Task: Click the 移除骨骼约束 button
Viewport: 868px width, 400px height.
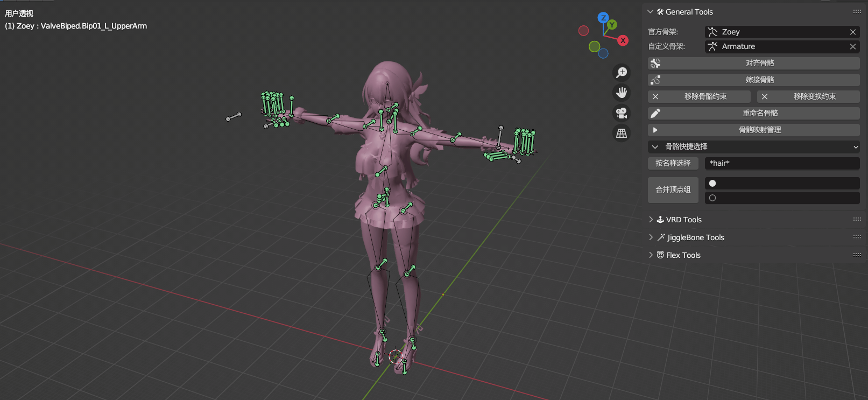Action: tap(699, 96)
